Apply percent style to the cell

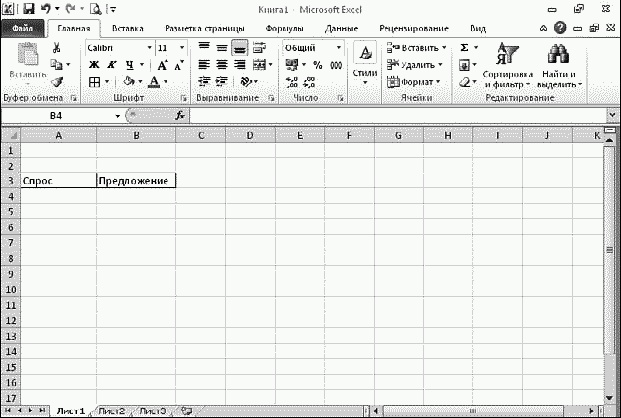tap(318, 65)
